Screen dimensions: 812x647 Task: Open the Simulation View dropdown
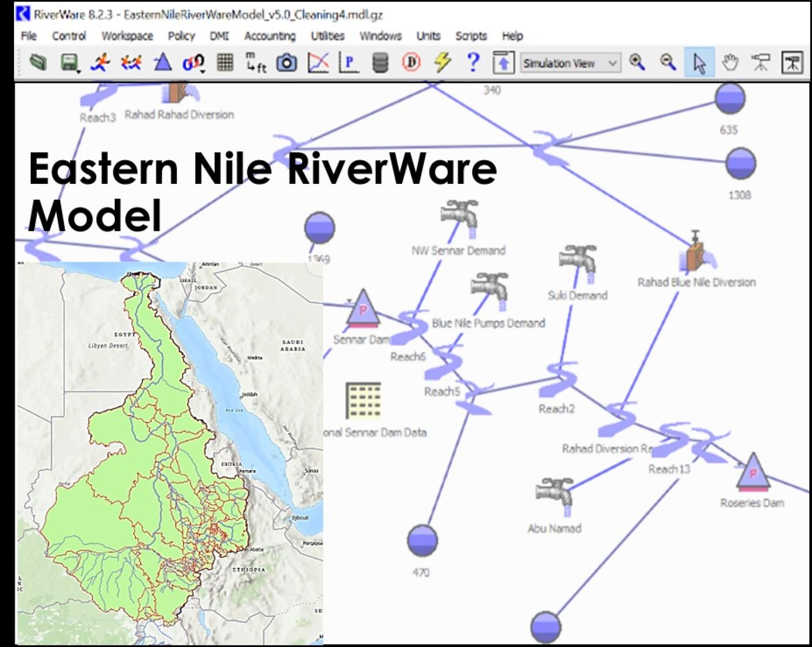click(x=570, y=63)
